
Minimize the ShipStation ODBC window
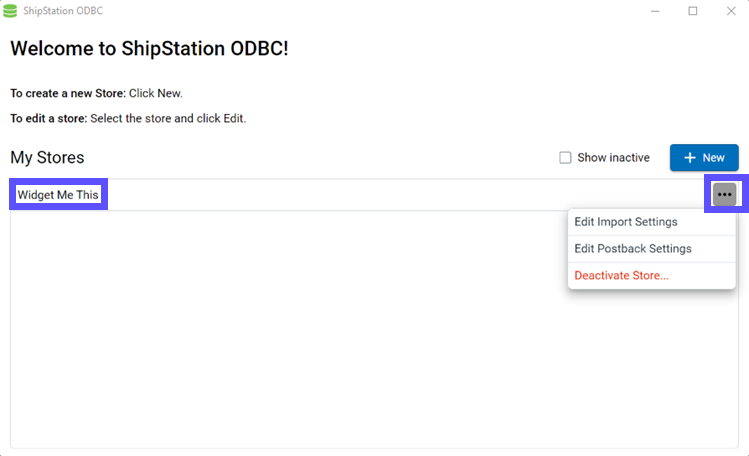tap(655, 11)
